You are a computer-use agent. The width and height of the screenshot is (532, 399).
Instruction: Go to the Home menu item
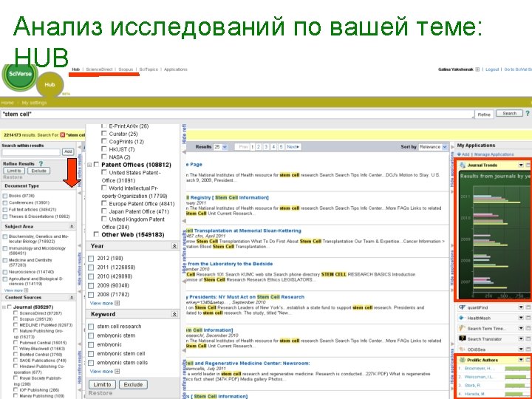coord(7,103)
